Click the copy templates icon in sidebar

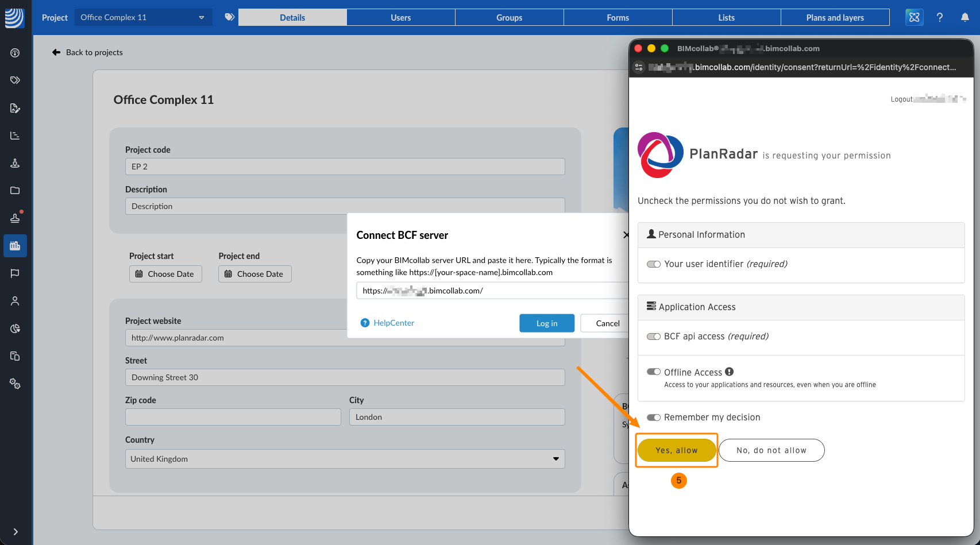[15, 356]
